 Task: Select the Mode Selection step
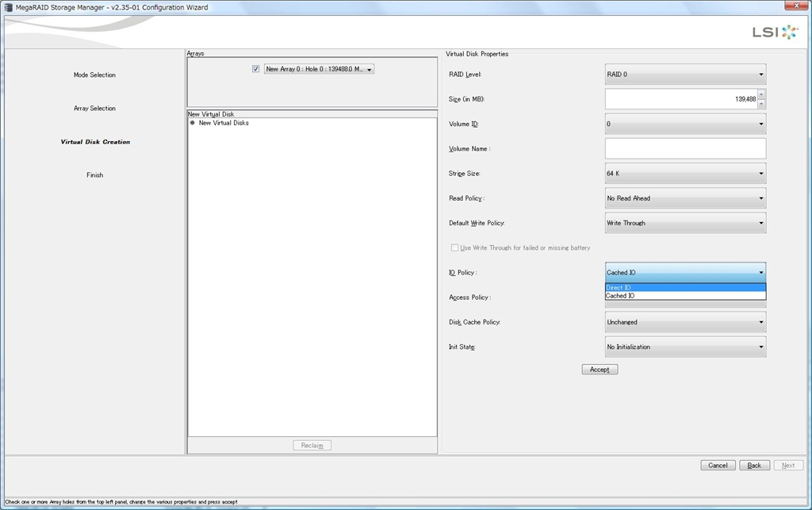click(x=95, y=75)
